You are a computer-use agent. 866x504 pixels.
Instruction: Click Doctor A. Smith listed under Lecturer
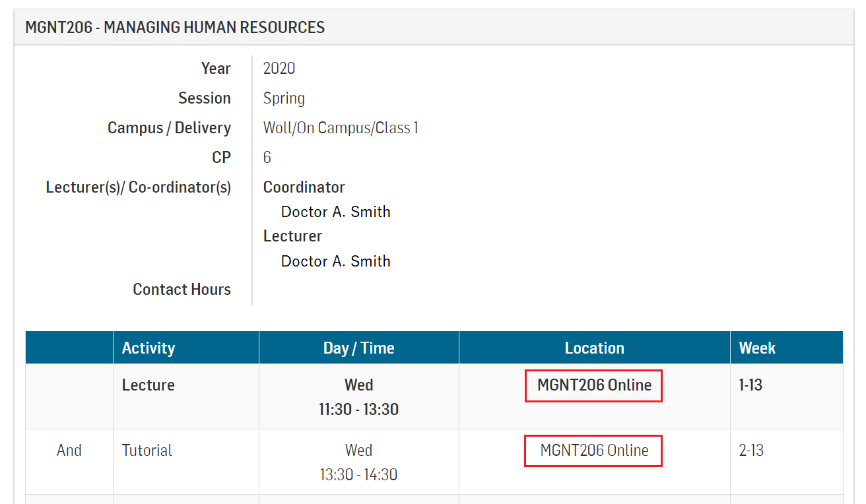tap(335, 261)
